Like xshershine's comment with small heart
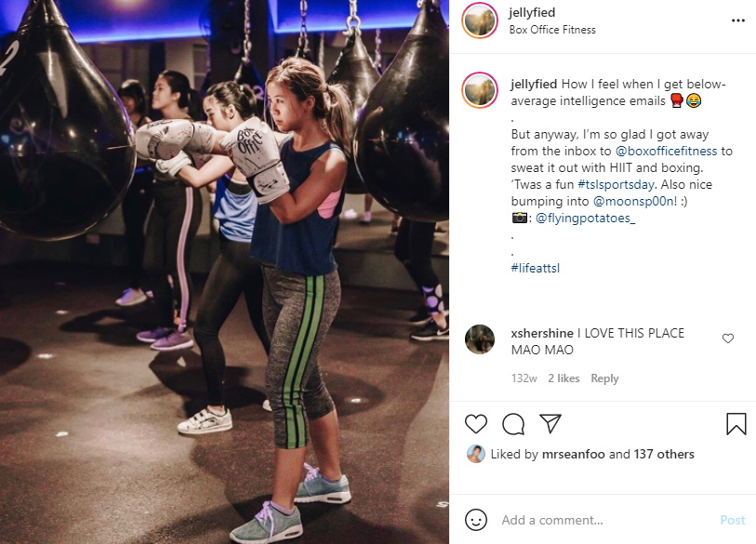The image size is (756, 544). click(728, 338)
